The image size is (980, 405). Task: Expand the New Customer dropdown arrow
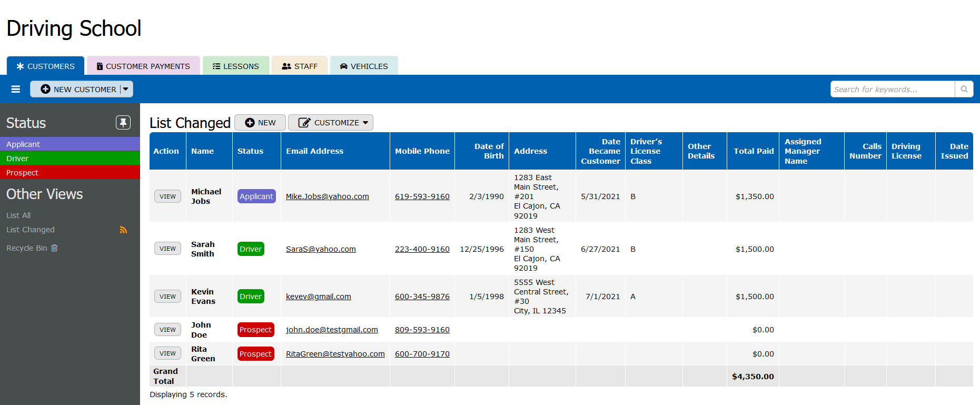point(126,89)
